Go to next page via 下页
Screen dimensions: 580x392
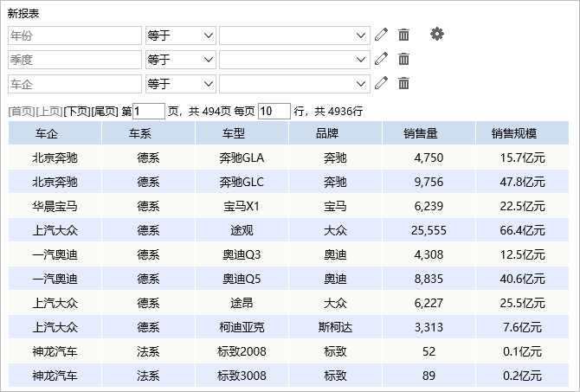click(77, 111)
